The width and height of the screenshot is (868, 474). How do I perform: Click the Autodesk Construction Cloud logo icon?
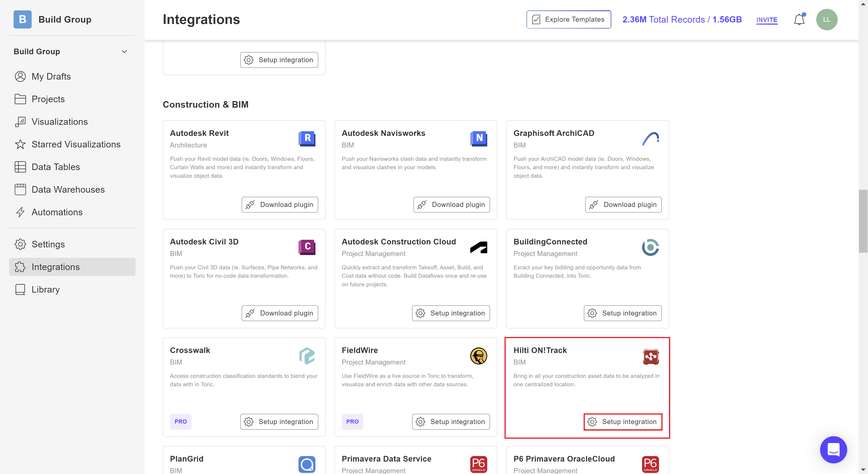coord(479,247)
